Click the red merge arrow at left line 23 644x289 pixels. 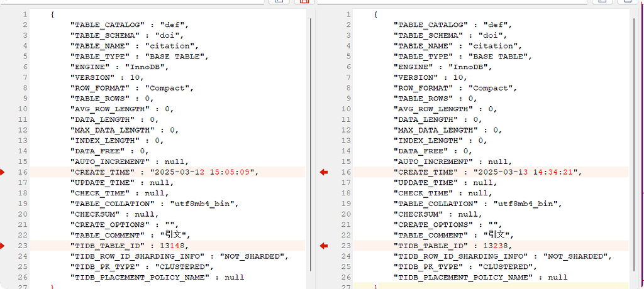3,246
